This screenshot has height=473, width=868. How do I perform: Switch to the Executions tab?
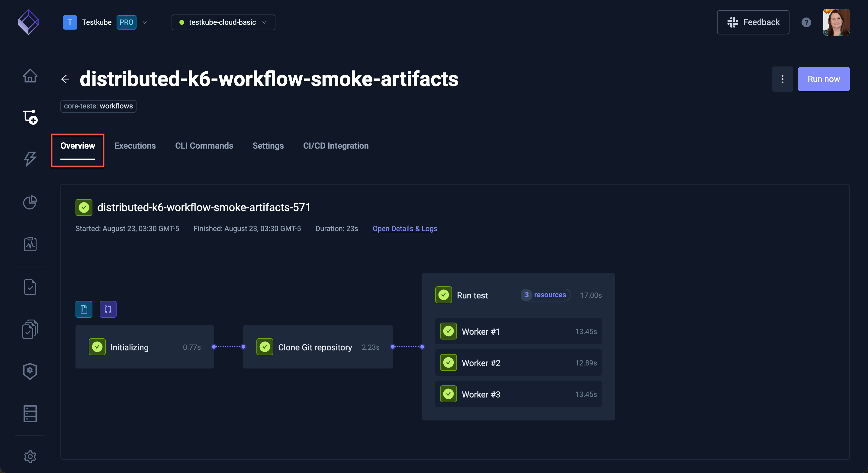click(135, 146)
